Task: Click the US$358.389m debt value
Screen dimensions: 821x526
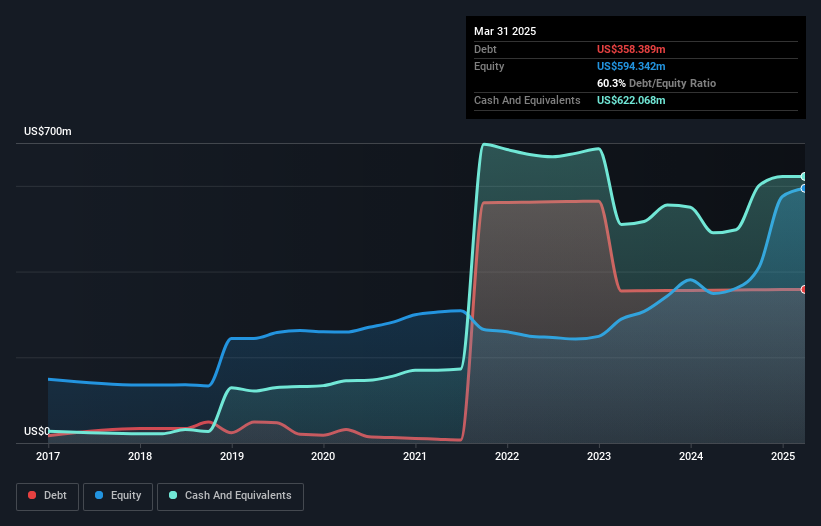Action: click(631, 49)
